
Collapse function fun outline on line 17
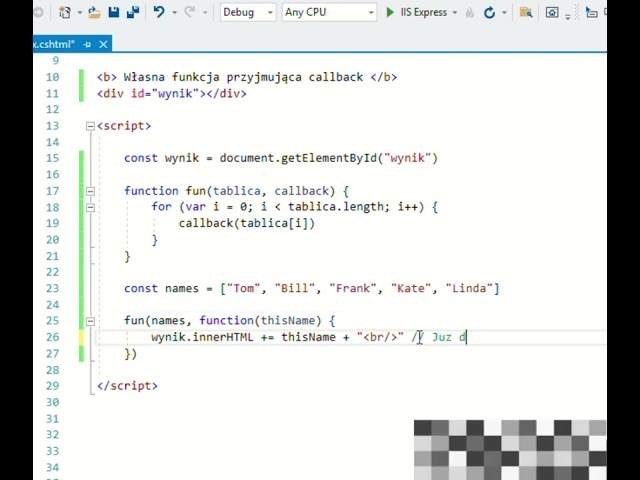pyautogui.click(x=90, y=191)
